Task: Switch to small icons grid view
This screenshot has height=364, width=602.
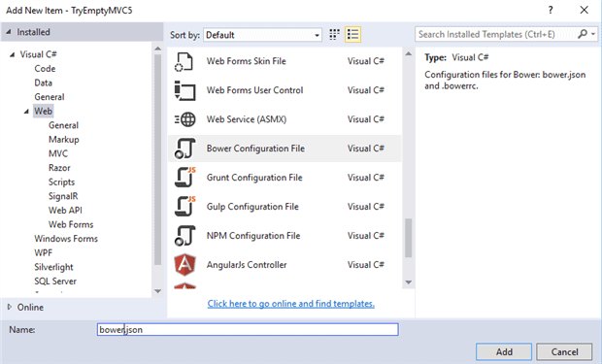Action: 334,35
